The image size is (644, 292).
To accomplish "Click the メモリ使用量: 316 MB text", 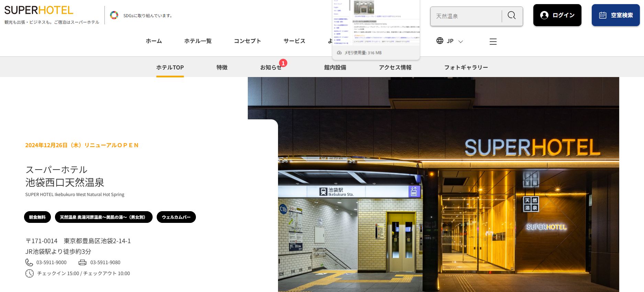I will tap(363, 53).
